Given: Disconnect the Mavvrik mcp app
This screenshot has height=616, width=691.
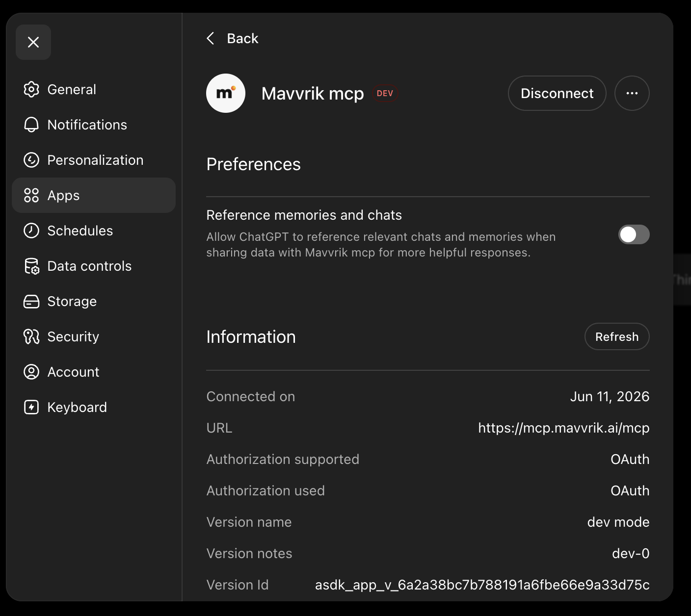Looking at the screenshot, I should [557, 93].
